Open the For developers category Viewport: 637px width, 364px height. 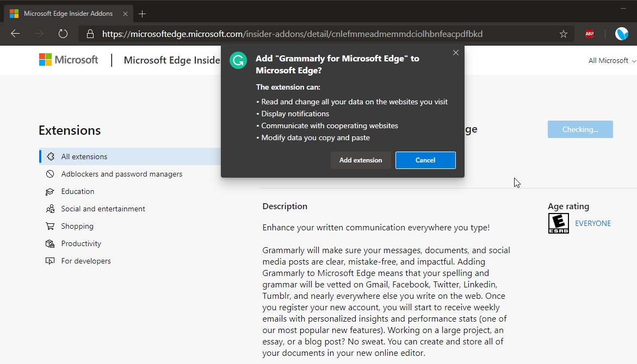click(x=86, y=261)
